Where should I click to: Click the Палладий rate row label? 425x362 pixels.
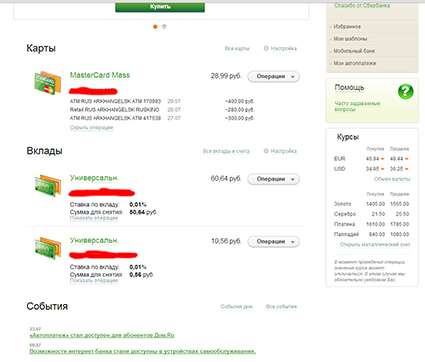tap(346, 234)
